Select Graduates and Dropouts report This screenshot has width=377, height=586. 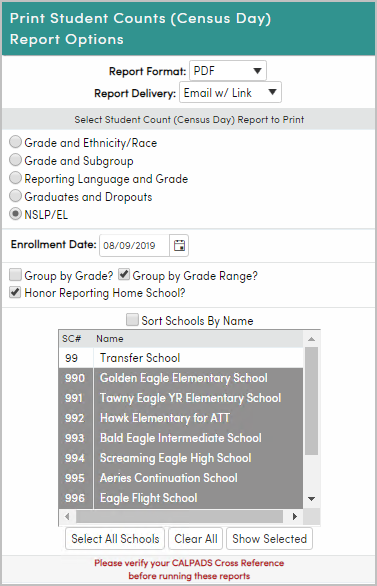pos(15,196)
